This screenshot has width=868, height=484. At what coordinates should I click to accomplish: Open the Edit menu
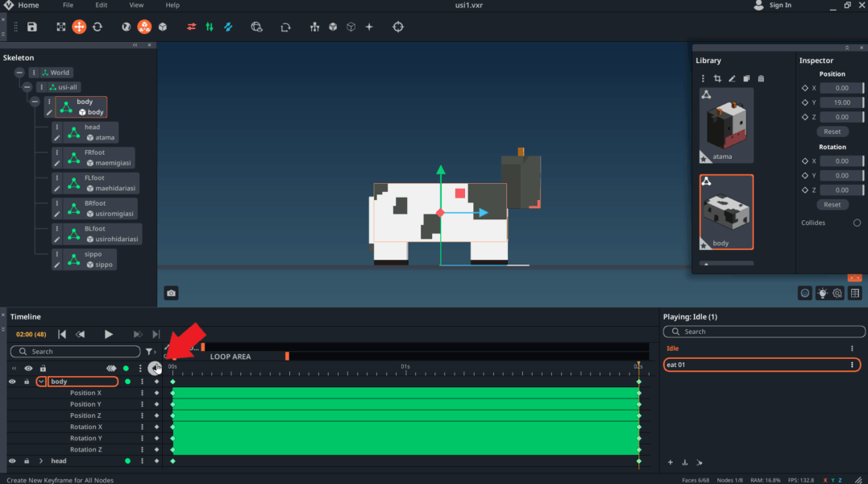(x=102, y=5)
